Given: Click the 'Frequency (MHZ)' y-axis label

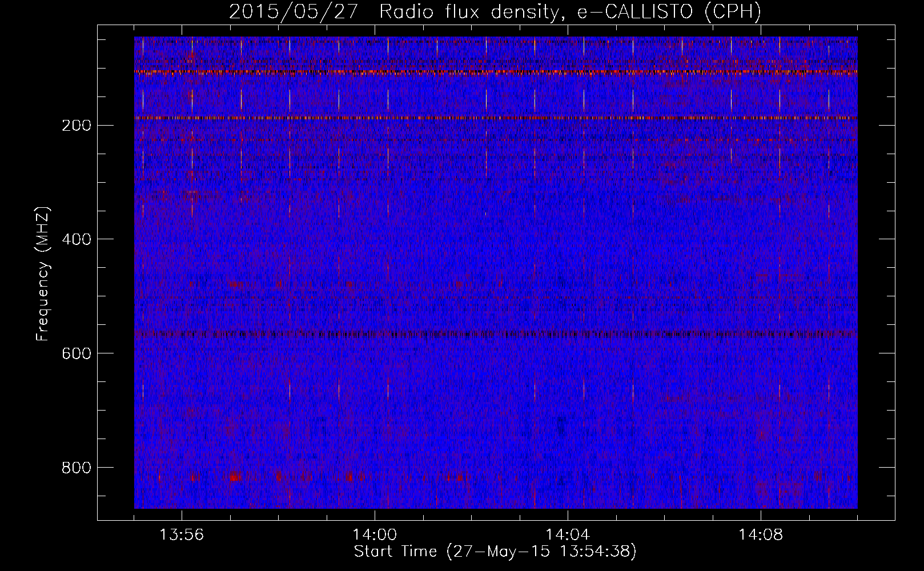Looking at the screenshot, I should coord(43,274).
